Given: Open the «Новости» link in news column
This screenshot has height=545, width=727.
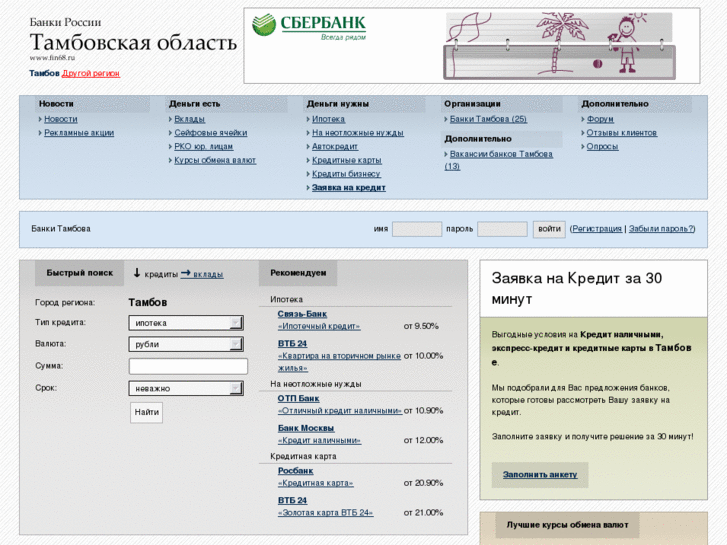Looking at the screenshot, I should (x=61, y=119).
